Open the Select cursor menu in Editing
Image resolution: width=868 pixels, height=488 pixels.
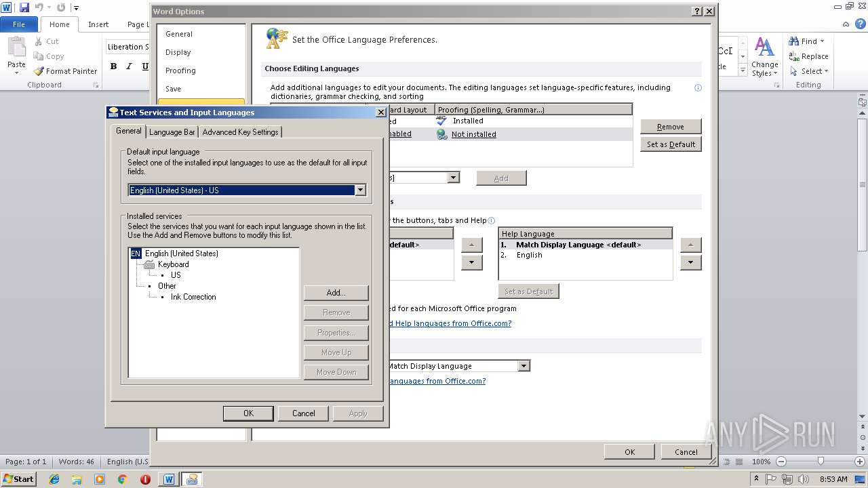pyautogui.click(x=809, y=71)
